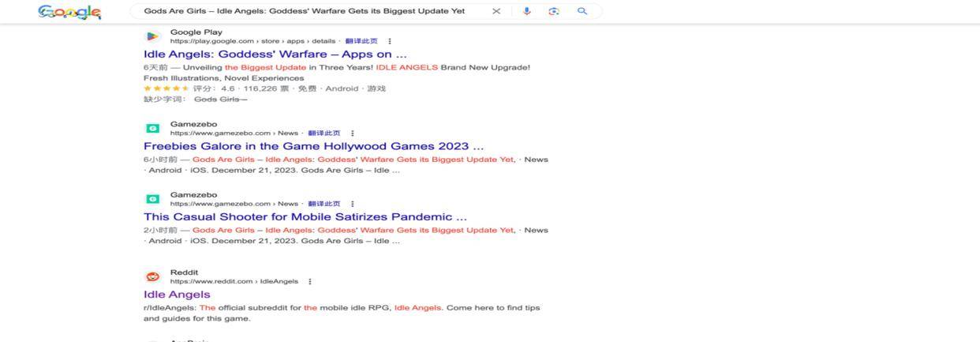Click Gamezebo favicon beside Freebies Galore result
This screenshot has height=342, width=980.
[x=153, y=128]
